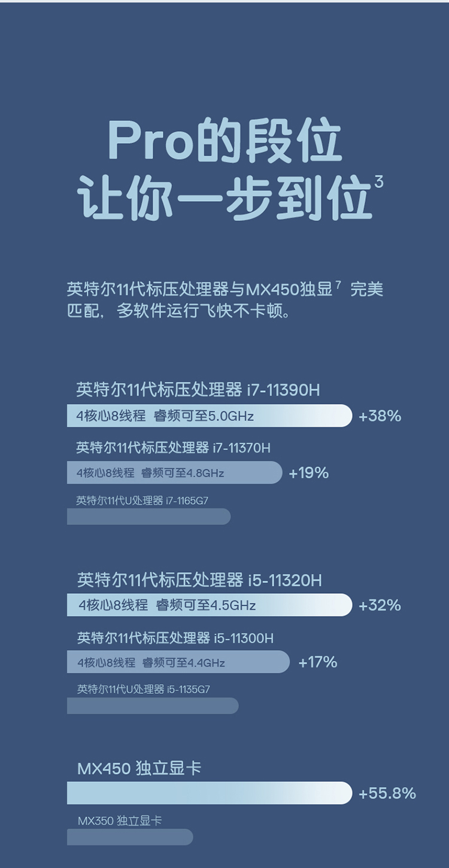
Task: Click the MX450 独立显卡 performance bar
Action: pyautogui.click(x=210, y=793)
